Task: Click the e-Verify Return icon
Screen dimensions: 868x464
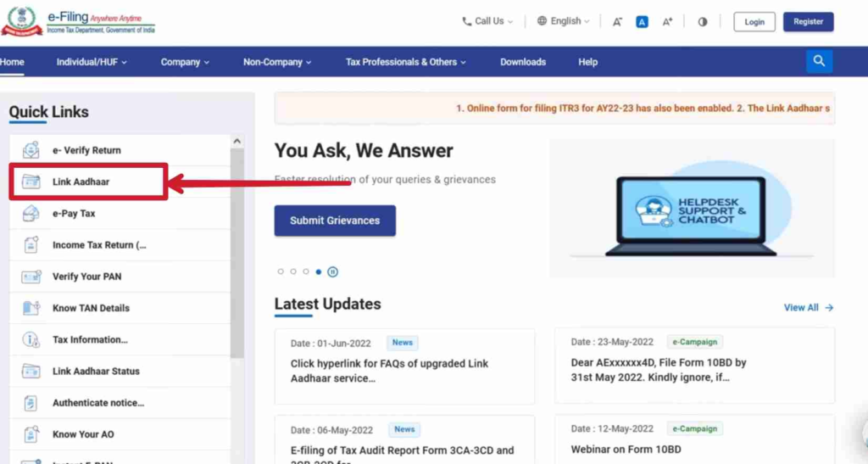Action: pyautogui.click(x=31, y=150)
